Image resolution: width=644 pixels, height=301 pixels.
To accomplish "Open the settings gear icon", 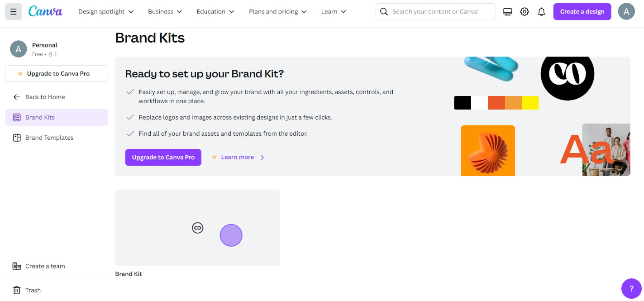I will [x=525, y=12].
